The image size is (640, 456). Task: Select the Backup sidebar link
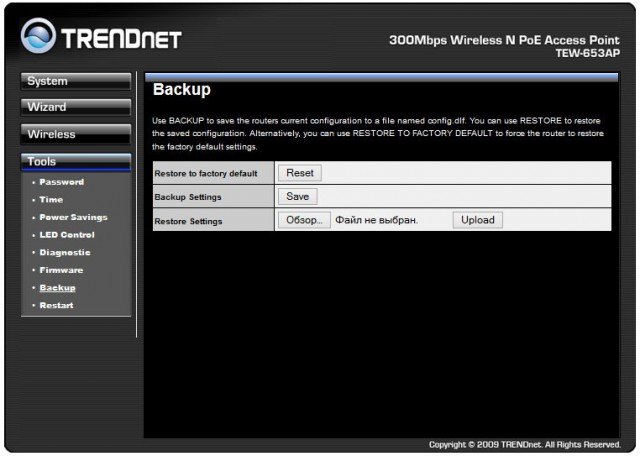(x=57, y=288)
